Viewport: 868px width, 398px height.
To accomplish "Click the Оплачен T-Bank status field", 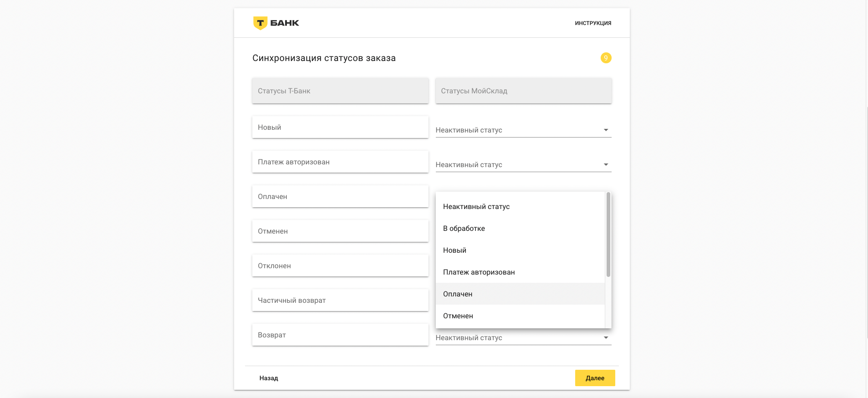I will click(340, 197).
